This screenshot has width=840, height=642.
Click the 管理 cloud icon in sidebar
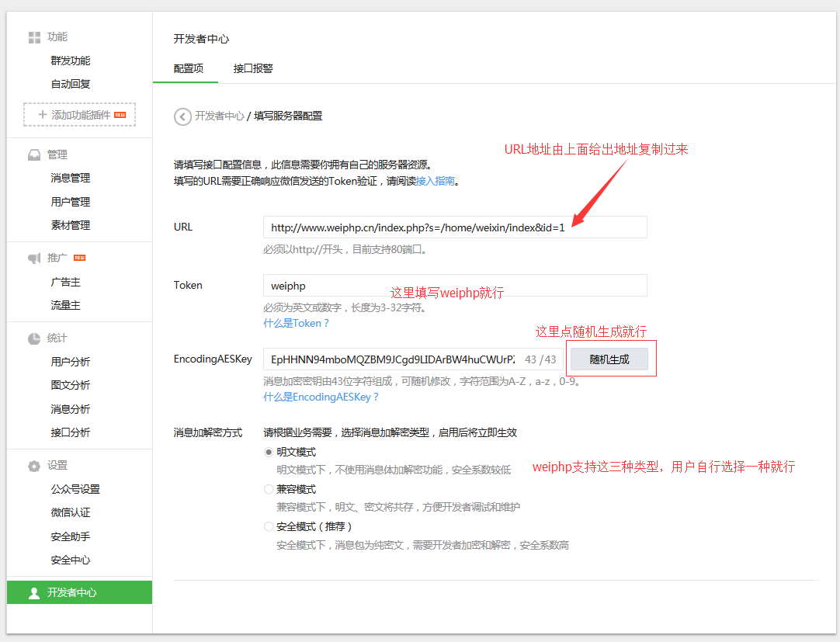(x=34, y=154)
